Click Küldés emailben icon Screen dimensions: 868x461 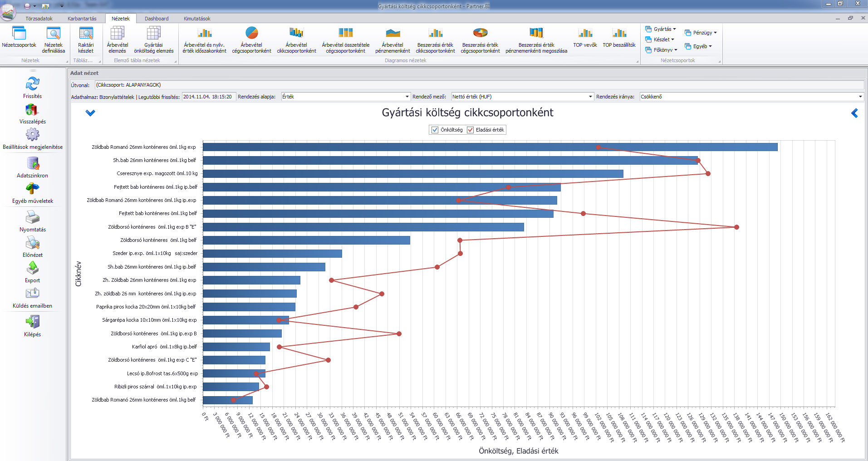[32, 294]
